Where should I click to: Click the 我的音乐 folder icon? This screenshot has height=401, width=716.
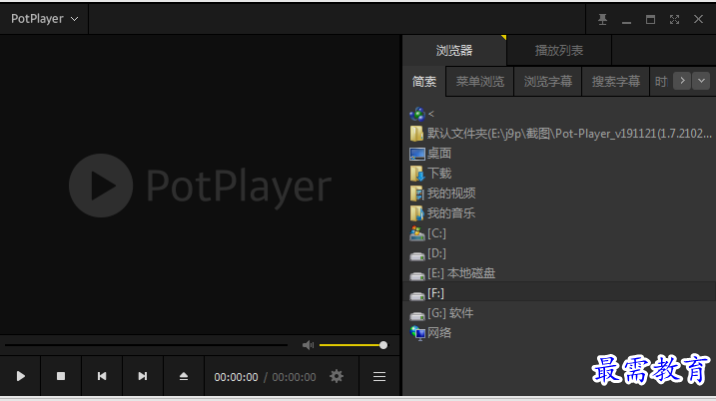click(417, 213)
